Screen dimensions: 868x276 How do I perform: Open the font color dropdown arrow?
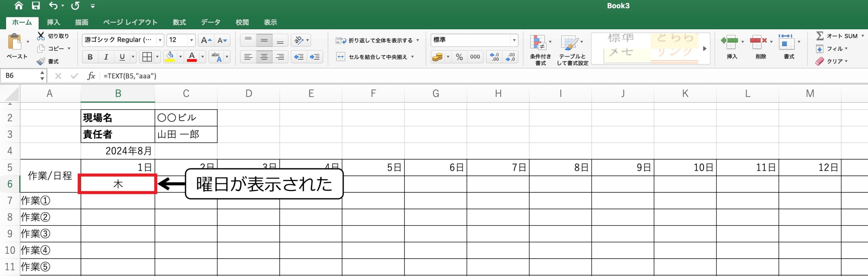[203, 57]
